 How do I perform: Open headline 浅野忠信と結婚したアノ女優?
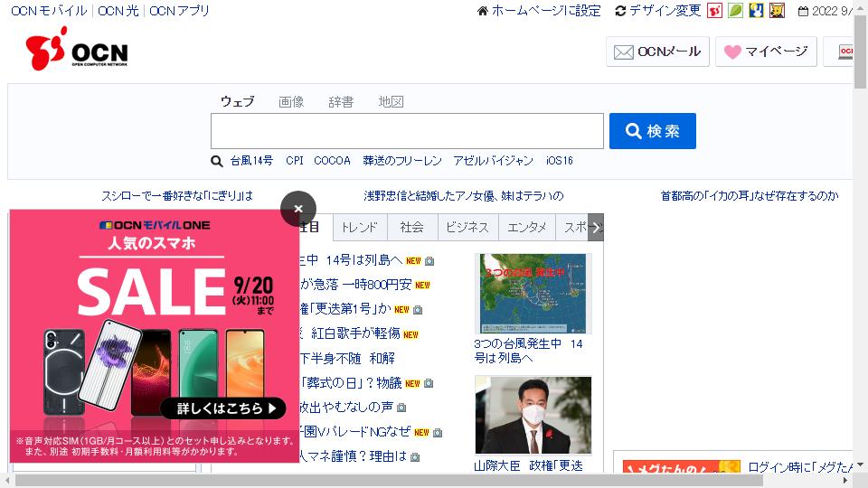pyautogui.click(x=463, y=195)
